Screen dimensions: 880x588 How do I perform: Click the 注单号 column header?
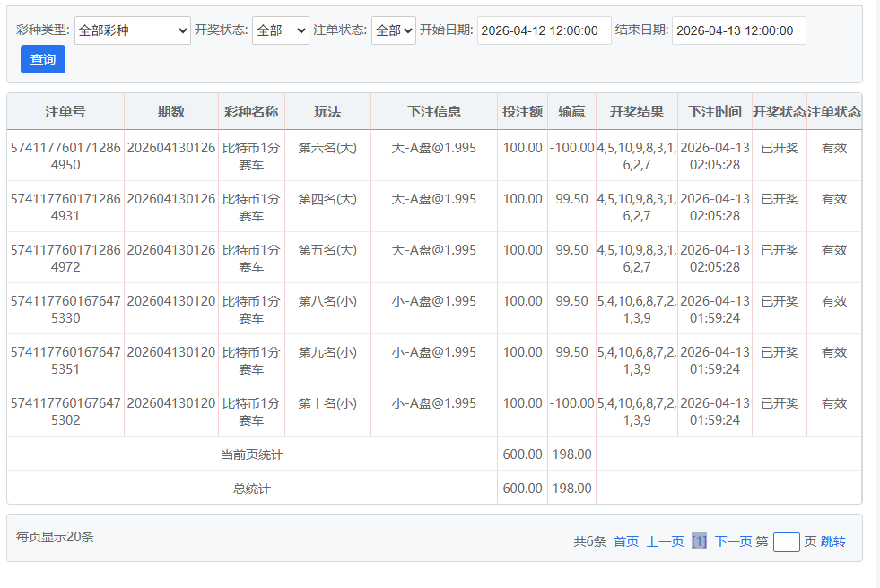(x=65, y=112)
